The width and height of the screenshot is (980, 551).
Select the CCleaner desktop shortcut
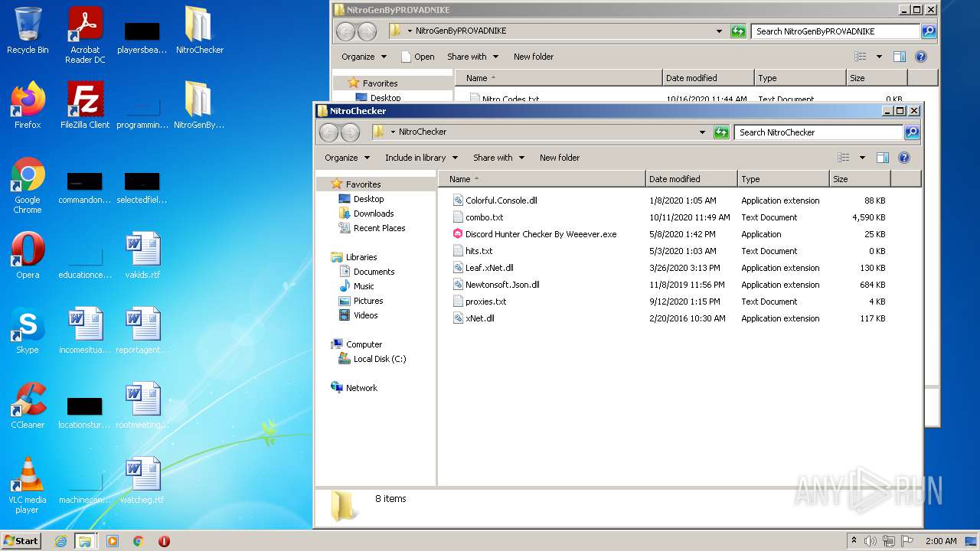(x=28, y=406)
